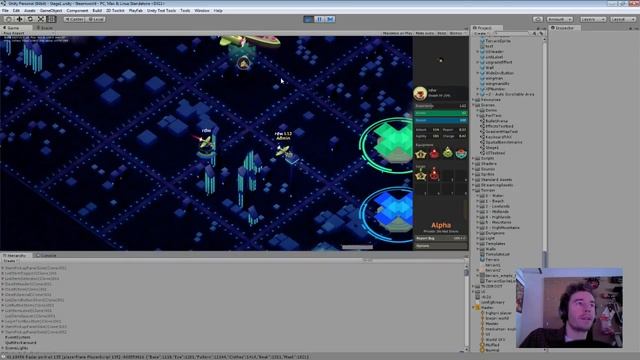Expand the Shaders folder

point(473,164)
